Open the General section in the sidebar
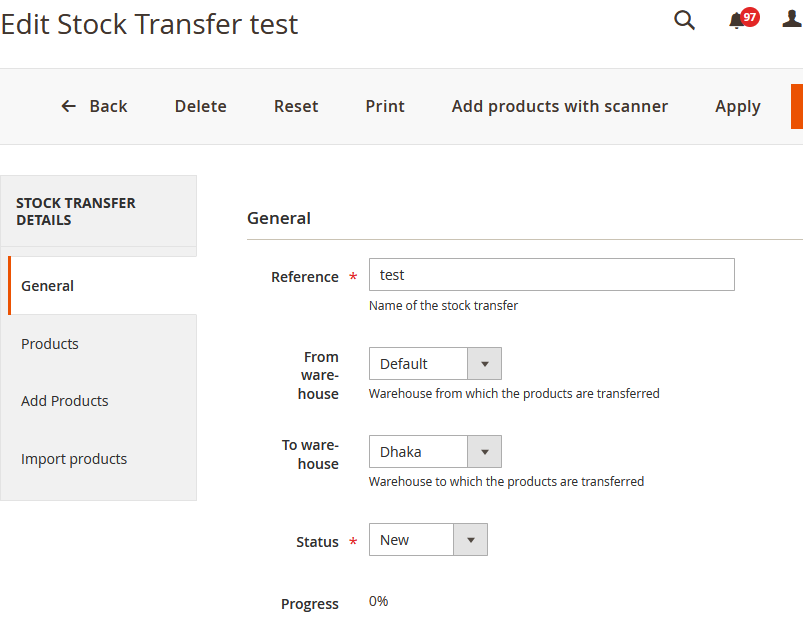This screenshot has height=639, width=803. point(47,285)
